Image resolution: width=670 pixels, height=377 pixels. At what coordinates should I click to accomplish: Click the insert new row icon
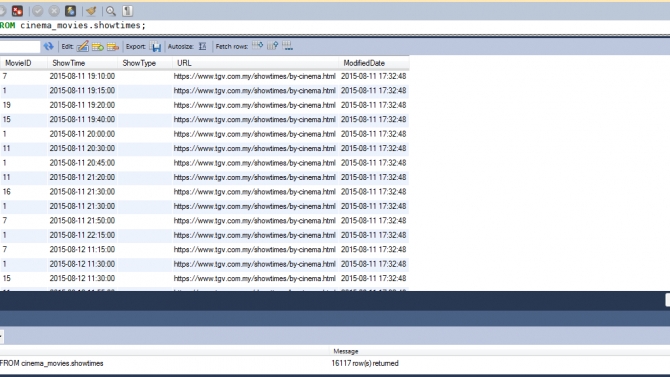coord(98,46)
